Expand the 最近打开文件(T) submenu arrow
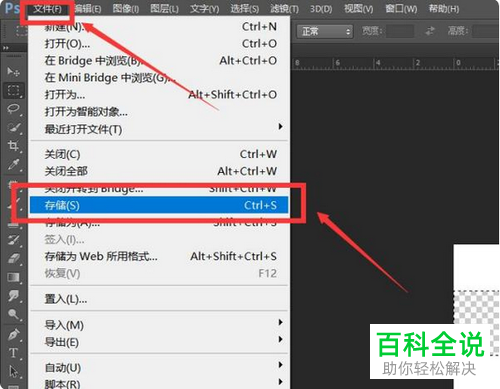 pos(281,127)
